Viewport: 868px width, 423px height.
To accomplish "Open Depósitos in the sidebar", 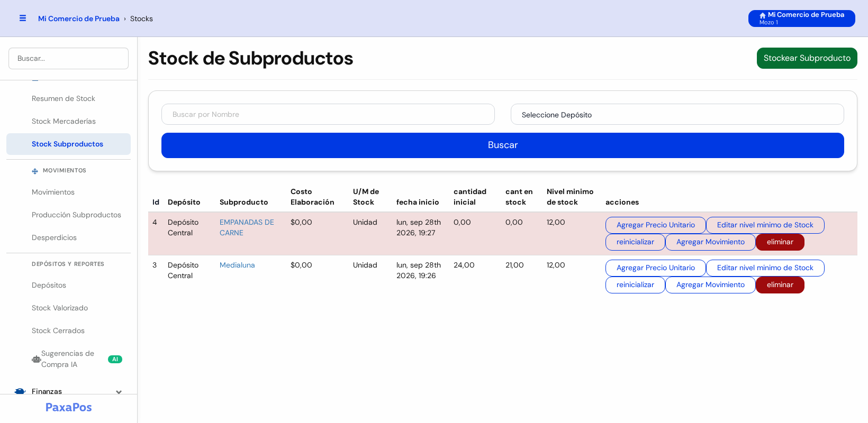I will pos(49,285).
